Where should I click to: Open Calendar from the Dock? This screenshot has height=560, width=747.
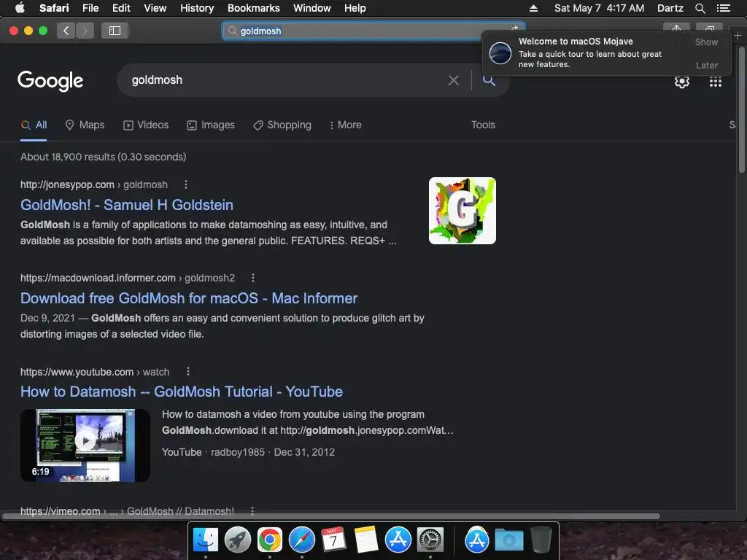(x=333, y=540)
